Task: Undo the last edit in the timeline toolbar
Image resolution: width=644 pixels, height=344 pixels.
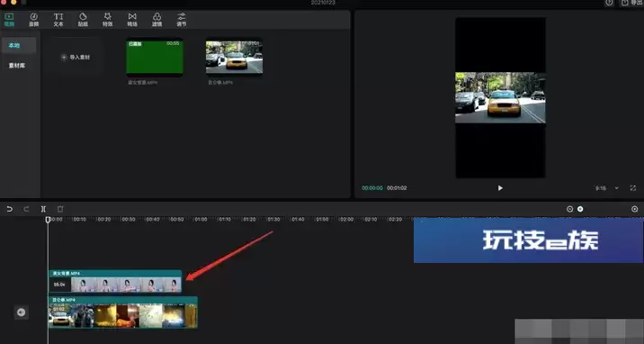Action: [x=10, y=209]
